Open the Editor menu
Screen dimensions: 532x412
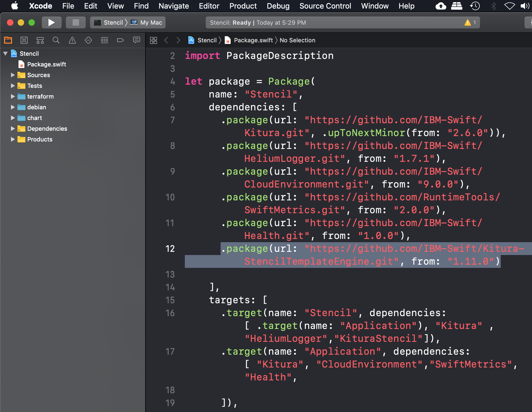coord(209,6)
